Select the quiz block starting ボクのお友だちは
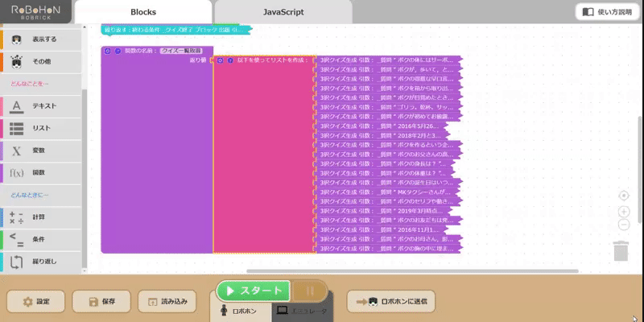The height and width of the screenshot is (322, 644). click(389, 220)
